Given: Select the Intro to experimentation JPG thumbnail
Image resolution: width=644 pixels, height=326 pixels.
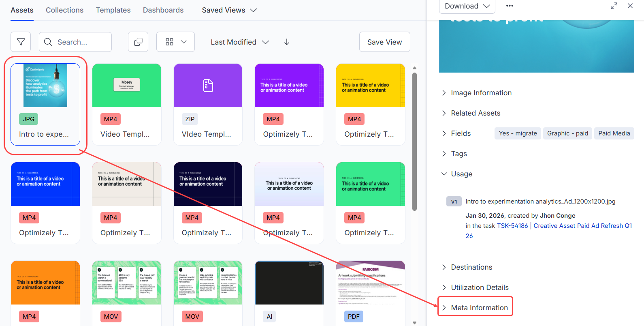Looking at the screenshot, I should (45, 86).
